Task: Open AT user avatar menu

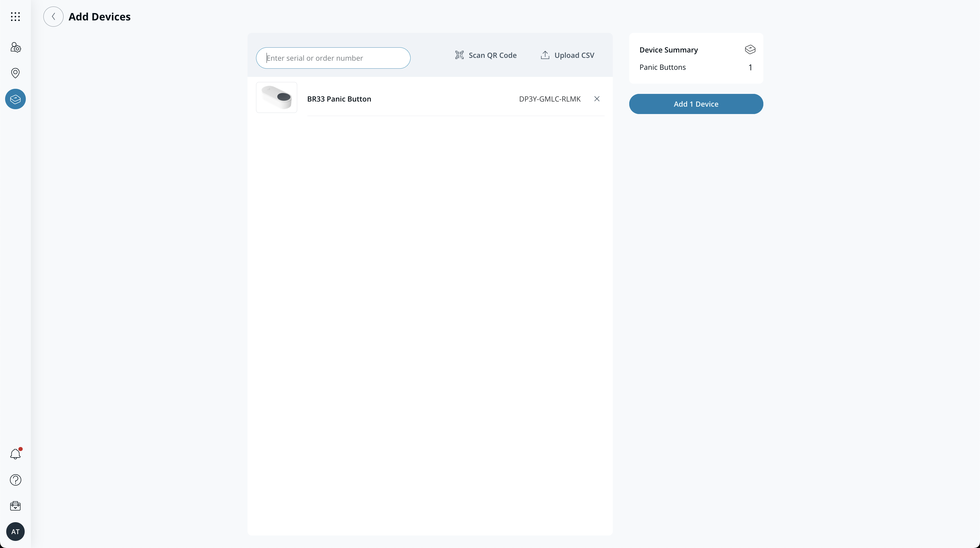Action: pos(15,532)
